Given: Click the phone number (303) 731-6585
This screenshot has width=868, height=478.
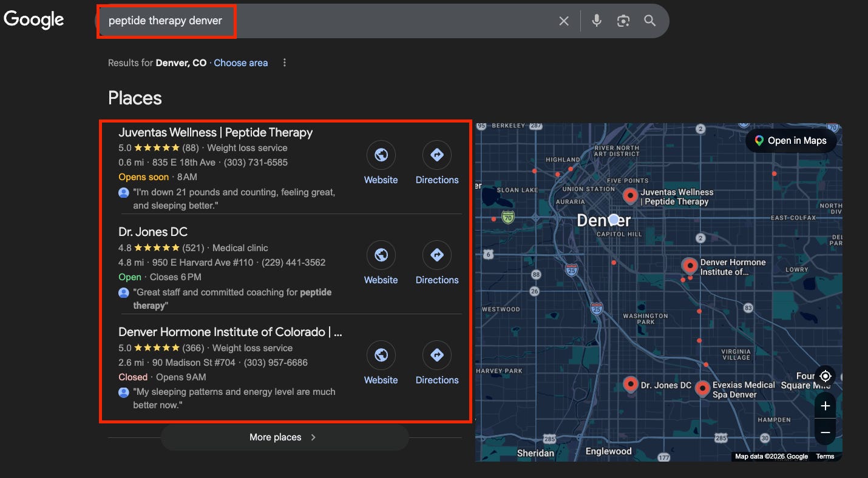Looking at the screenshot, I should click(x=256, y=163).
